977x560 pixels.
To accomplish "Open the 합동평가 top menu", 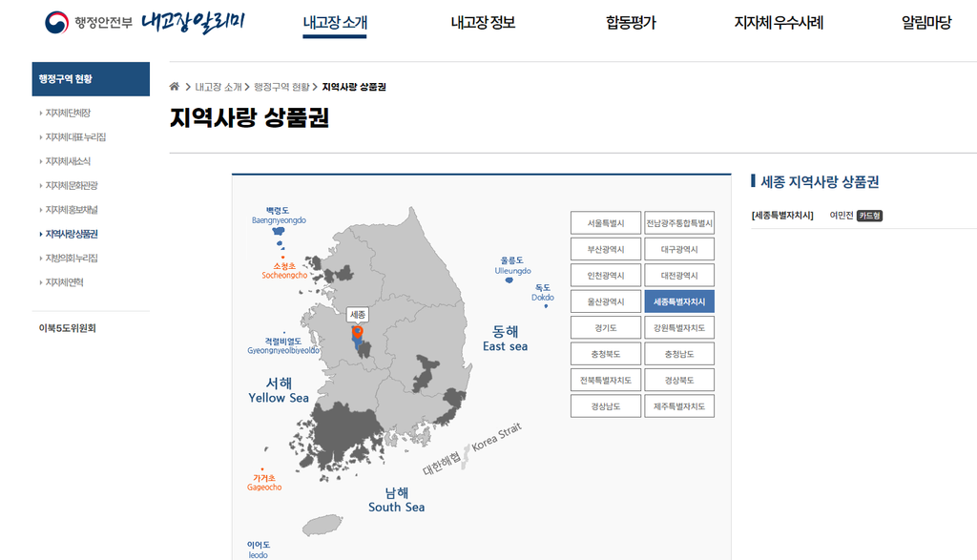I will coord(631,23).
